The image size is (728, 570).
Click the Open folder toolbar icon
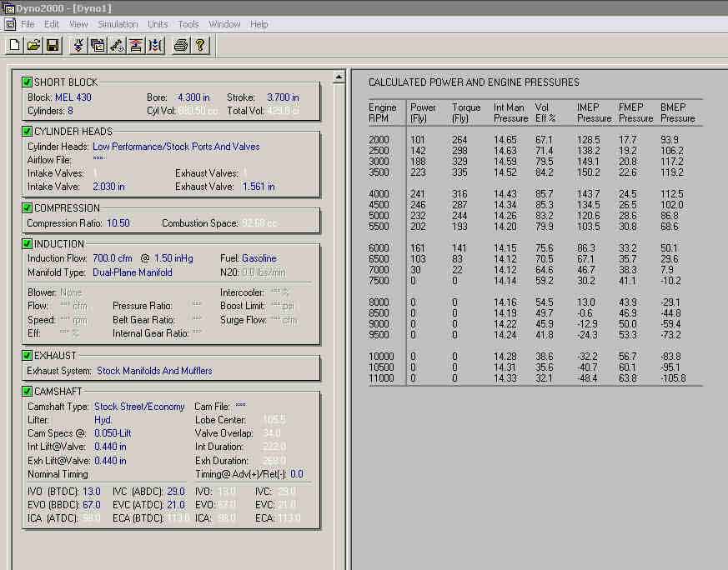click(x=33, y=45)
